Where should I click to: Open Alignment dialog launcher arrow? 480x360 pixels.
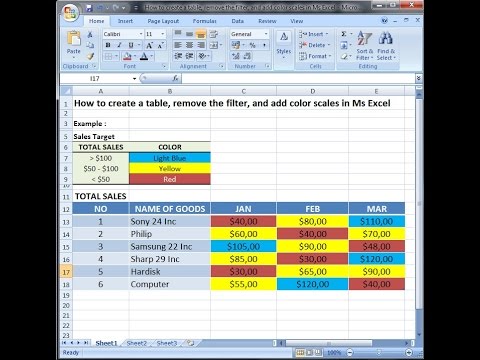tap(221, 66)
